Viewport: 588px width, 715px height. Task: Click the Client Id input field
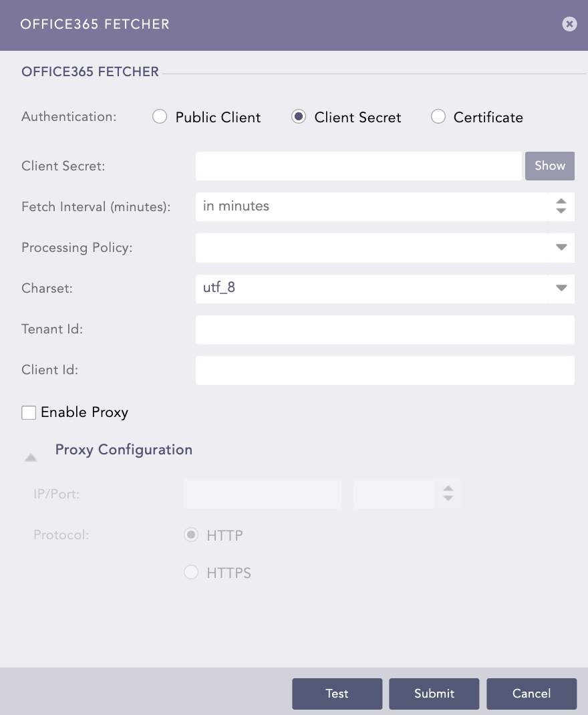coord(385,370)
